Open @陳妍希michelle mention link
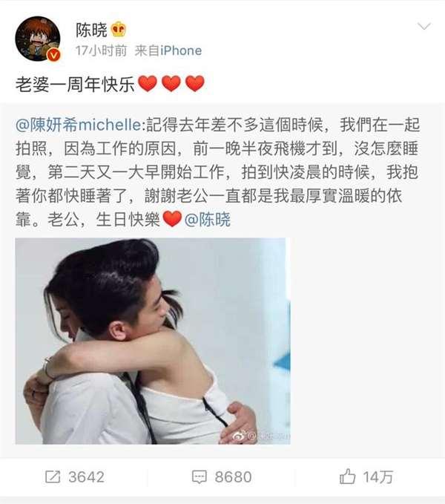 pyautogui.click(x=78, y=125)
